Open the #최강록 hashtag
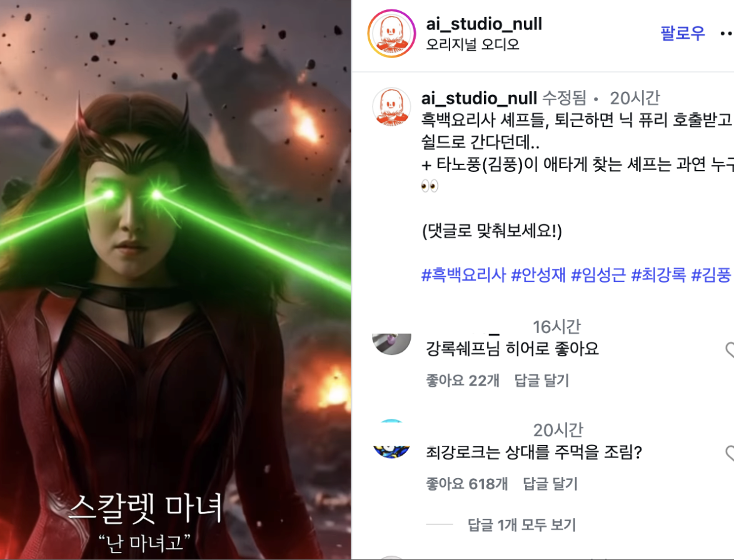Image resolution: width=734 pixels, height=560 pixels. coord(658,274)
